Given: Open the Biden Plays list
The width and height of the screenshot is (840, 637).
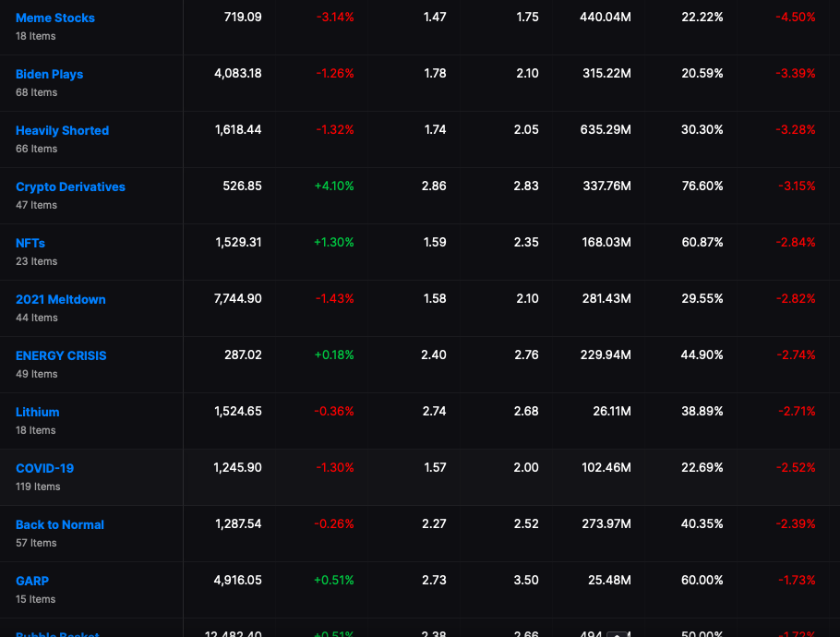Looking at the screenshot, I should coord(49,74).
